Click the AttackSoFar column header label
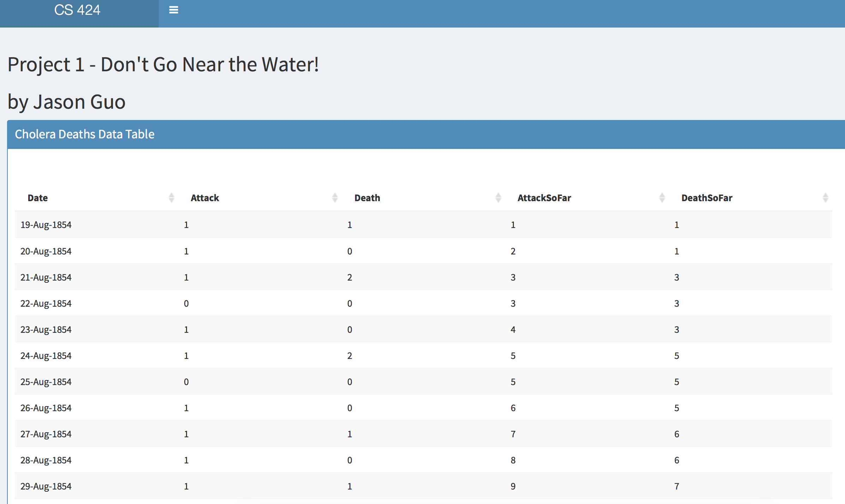Screen dimensions: 845x504 coord(544,198)
